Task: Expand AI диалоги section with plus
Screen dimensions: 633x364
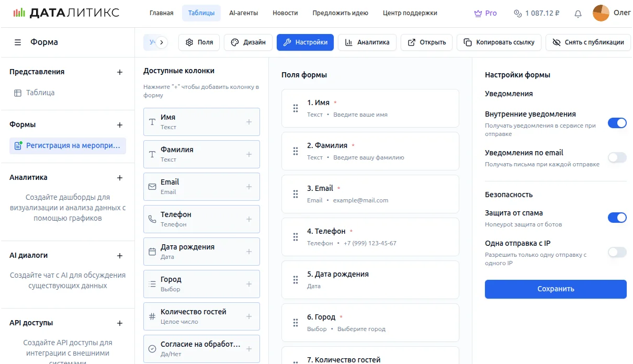Action: (120, 256)
